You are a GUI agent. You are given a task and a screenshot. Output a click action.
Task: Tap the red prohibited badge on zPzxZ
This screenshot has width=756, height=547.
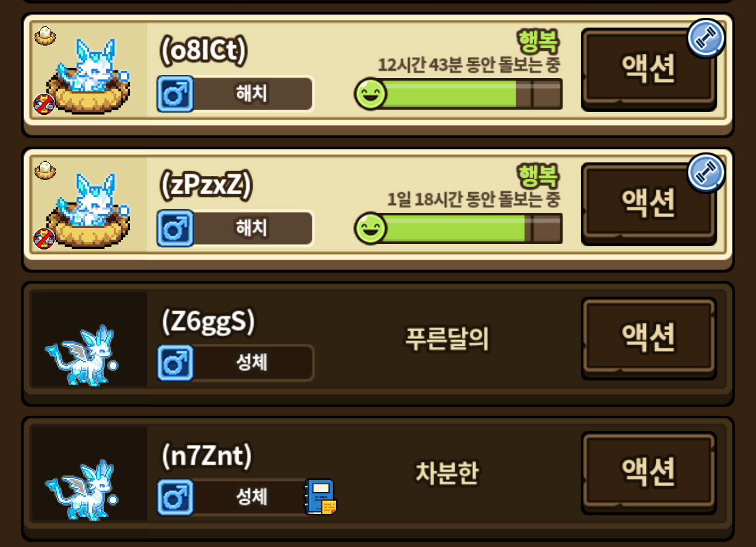pos(44,239)
